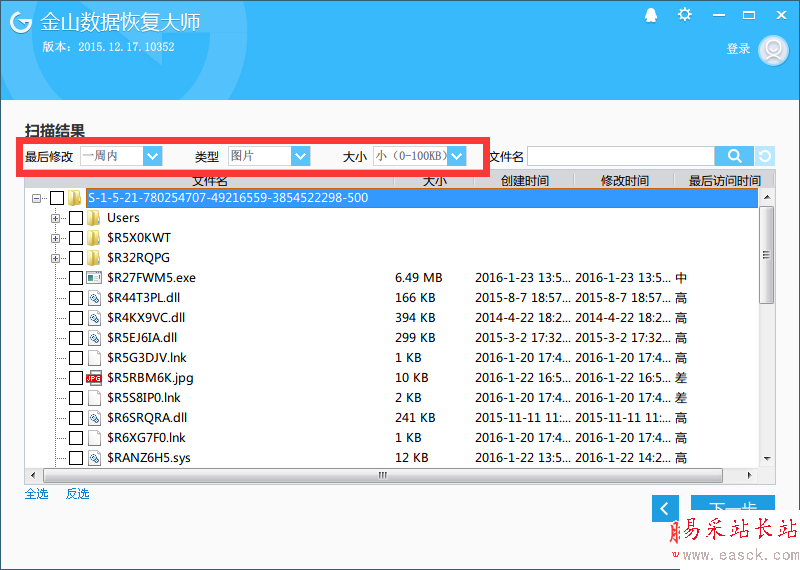Open settings gear icon
Screen dimensions: 800x570
[x=684, y=15]
